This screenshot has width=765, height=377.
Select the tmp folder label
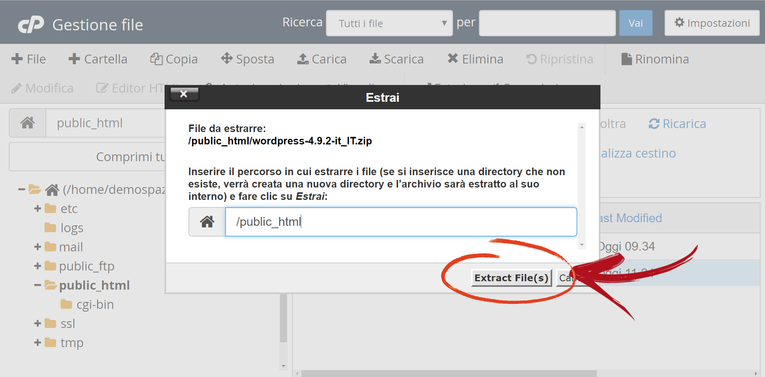tap(72, 342)
